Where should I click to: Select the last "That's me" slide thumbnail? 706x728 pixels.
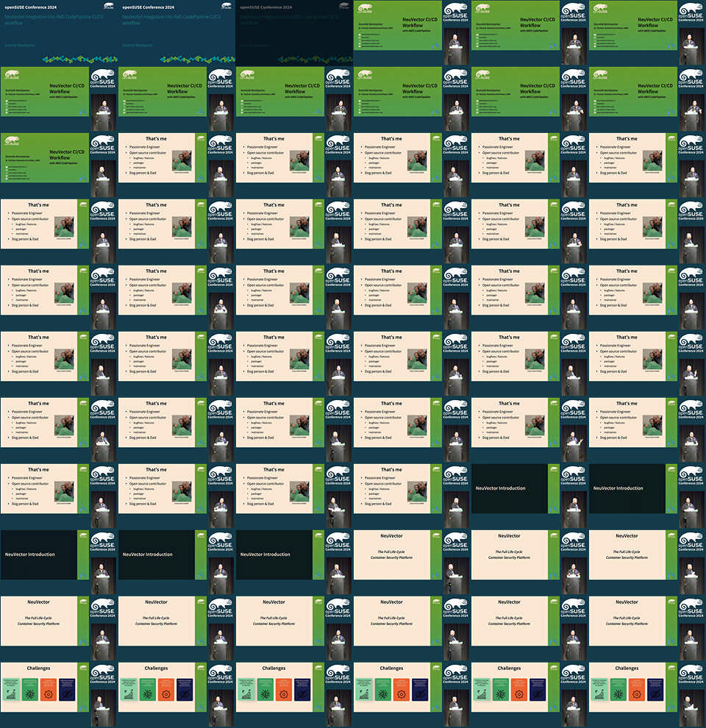coord(412,496)
